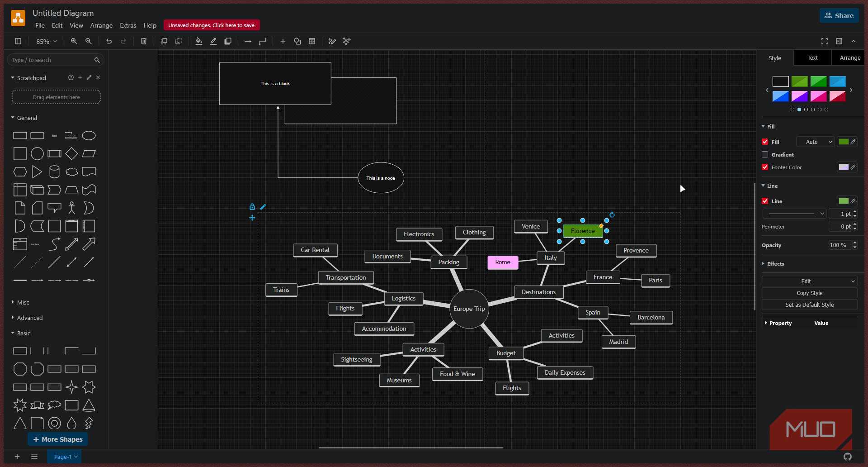Select the Rome node on the canvas

coord(503,262)
